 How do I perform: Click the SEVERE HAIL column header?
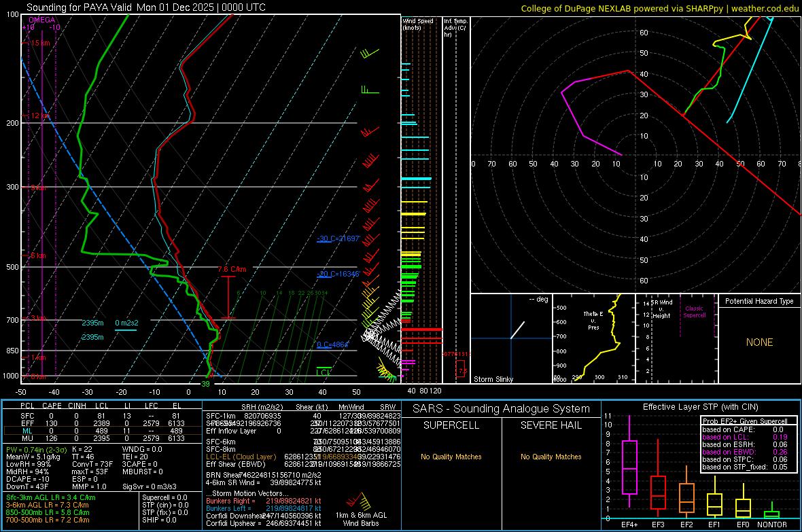coord(551,425)
